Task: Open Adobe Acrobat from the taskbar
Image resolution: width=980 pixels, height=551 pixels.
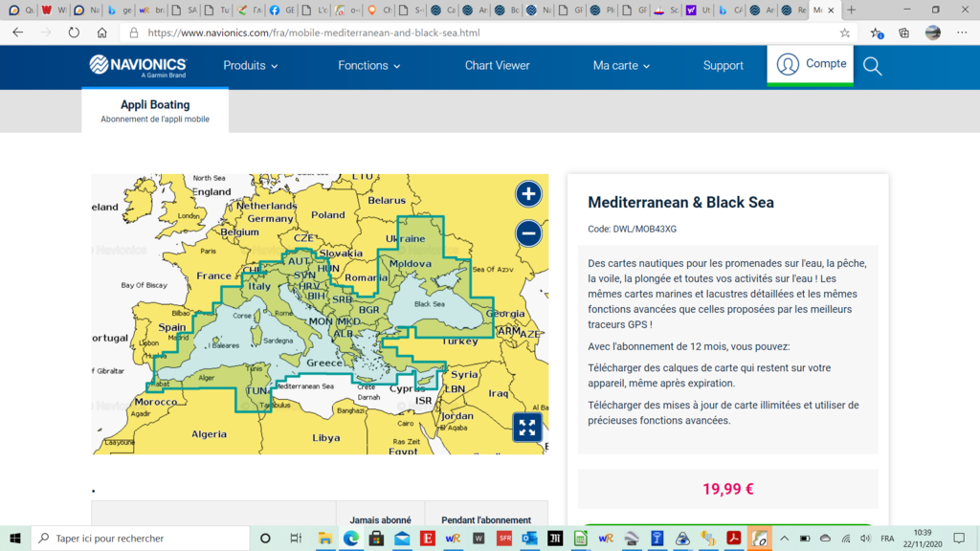Action: (x=734, y=538)
